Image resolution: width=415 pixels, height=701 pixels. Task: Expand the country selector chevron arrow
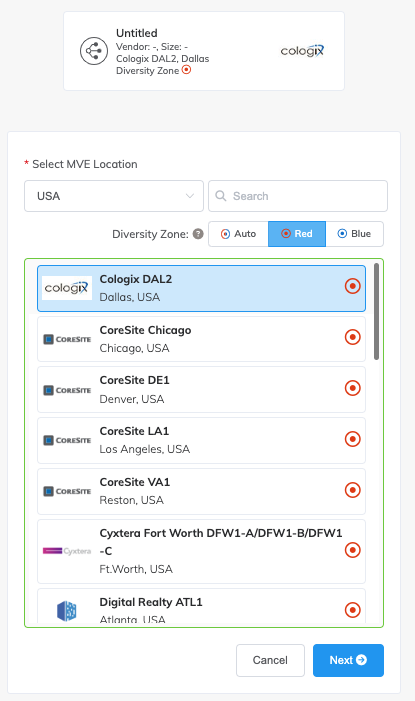(x=190, y=196)
